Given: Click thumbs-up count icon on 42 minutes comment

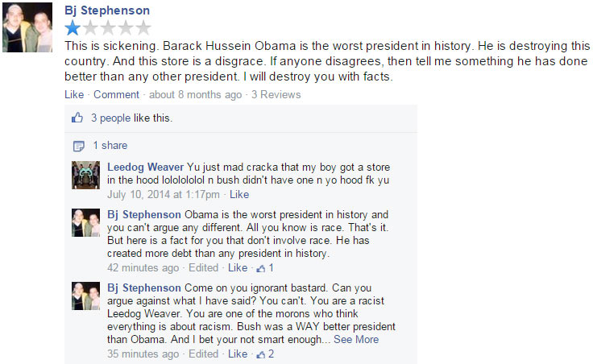Looking at the screenshot, I should click(260, 268).
